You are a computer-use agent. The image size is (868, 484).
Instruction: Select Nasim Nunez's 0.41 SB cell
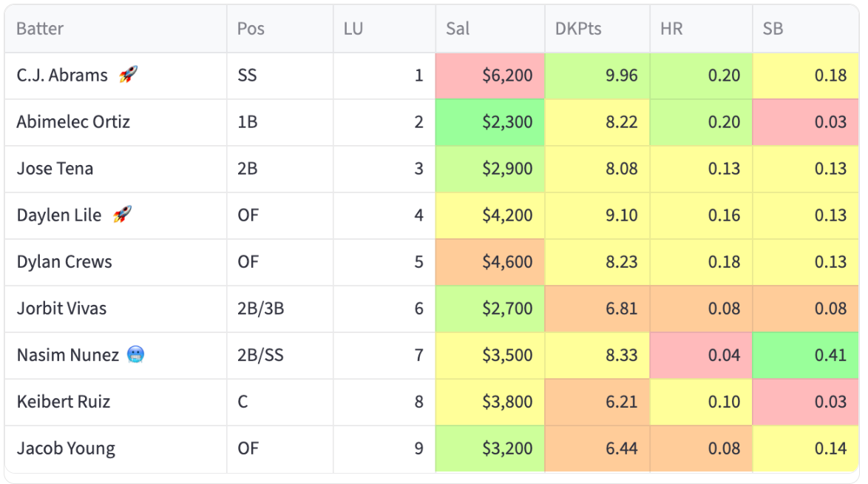[805, 355]
